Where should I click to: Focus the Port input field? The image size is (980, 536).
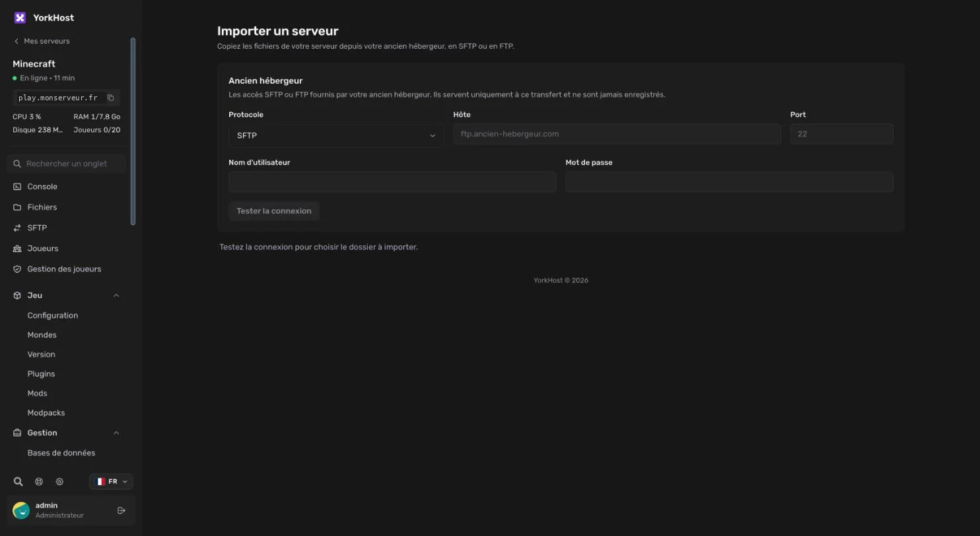(x=841, y=134)
